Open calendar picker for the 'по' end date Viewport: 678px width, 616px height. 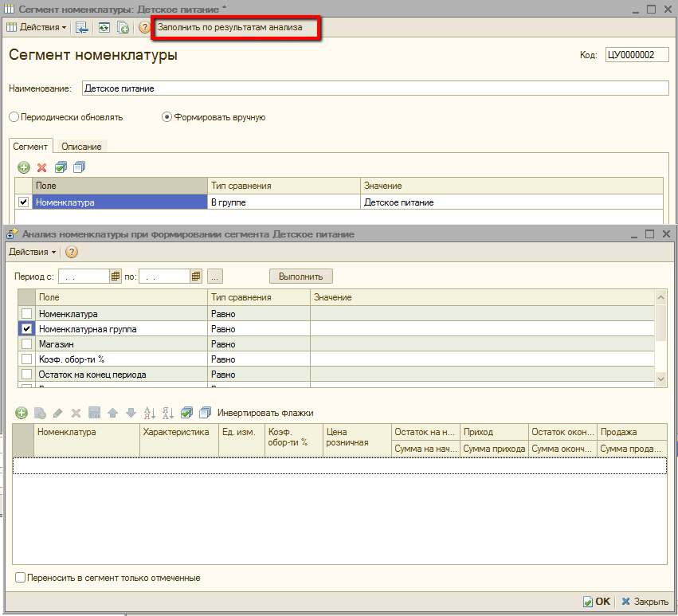pos(196,277)
